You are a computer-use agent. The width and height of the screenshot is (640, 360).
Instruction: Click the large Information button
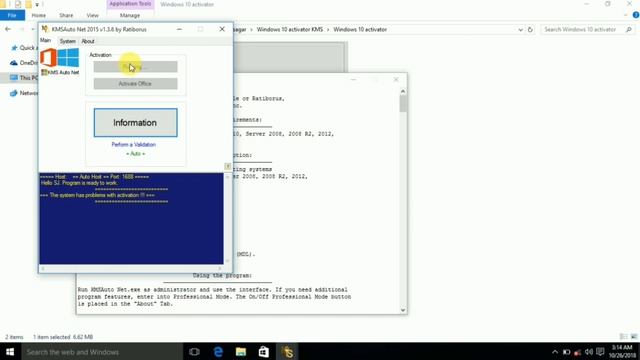(135, 122)
